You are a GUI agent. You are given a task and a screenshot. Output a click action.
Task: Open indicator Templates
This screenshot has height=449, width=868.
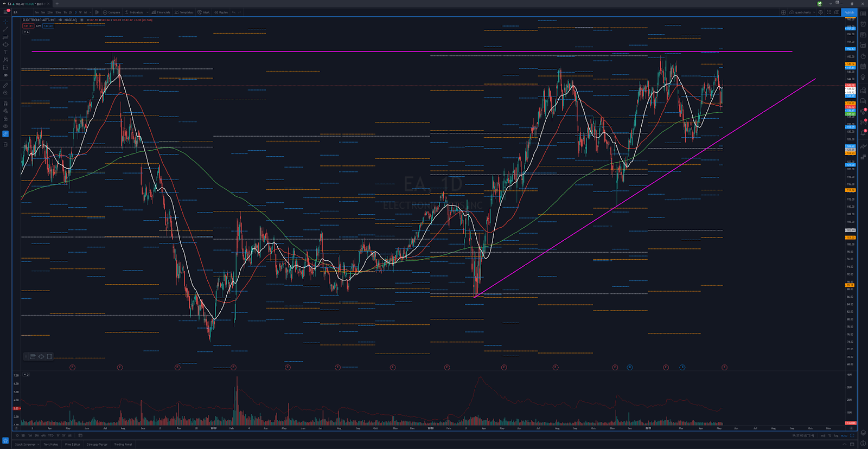[x=184, y=12]
